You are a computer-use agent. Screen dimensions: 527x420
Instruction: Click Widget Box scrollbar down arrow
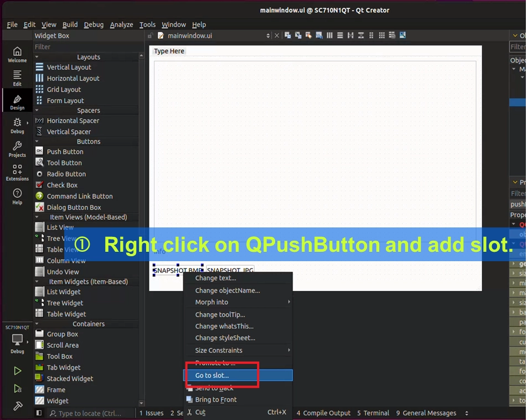pos(142,403)
